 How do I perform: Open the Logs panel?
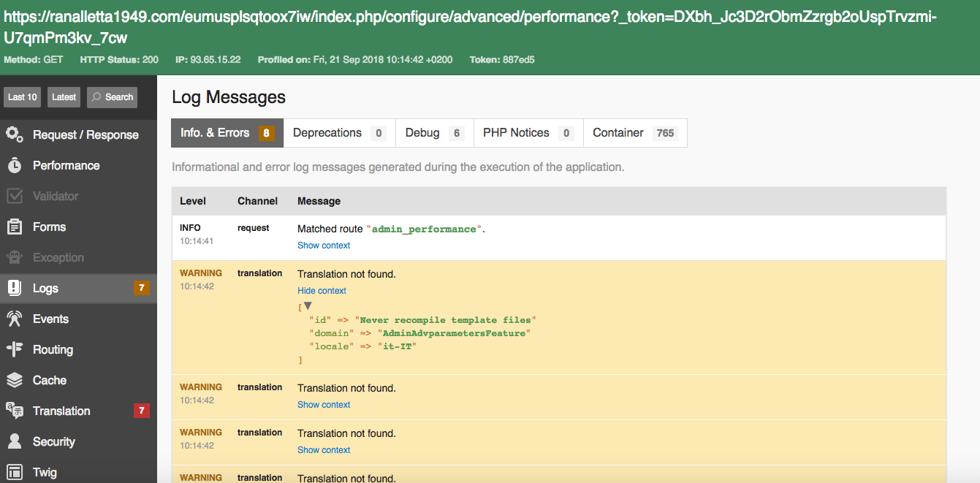(x=44, y=287)
